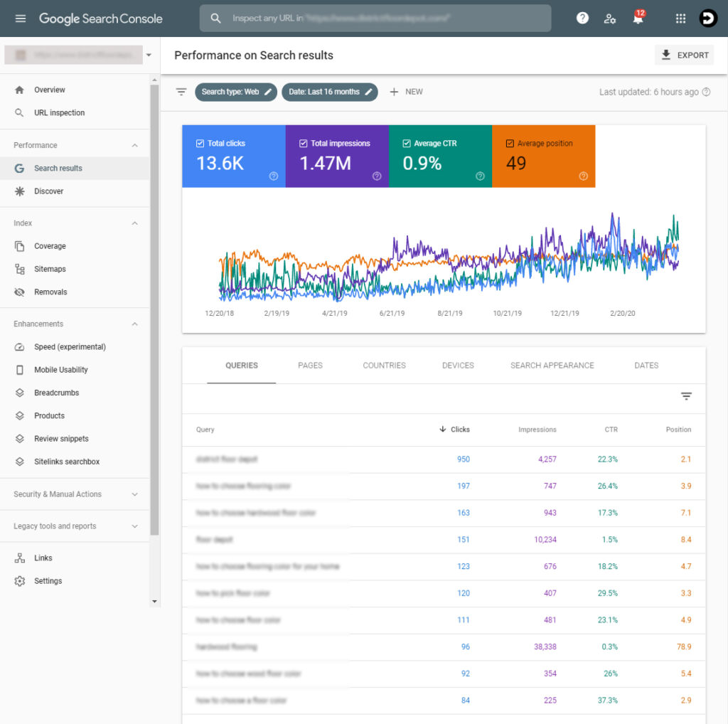Collapse the Index section

pyautogui.click(x=134, y=223)
